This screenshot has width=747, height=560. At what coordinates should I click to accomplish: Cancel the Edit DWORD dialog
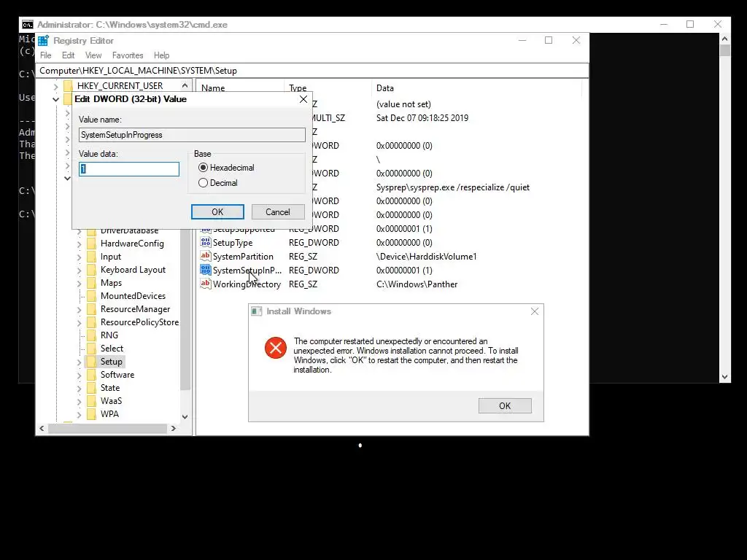pyautogui.click(x=278, y=212)
